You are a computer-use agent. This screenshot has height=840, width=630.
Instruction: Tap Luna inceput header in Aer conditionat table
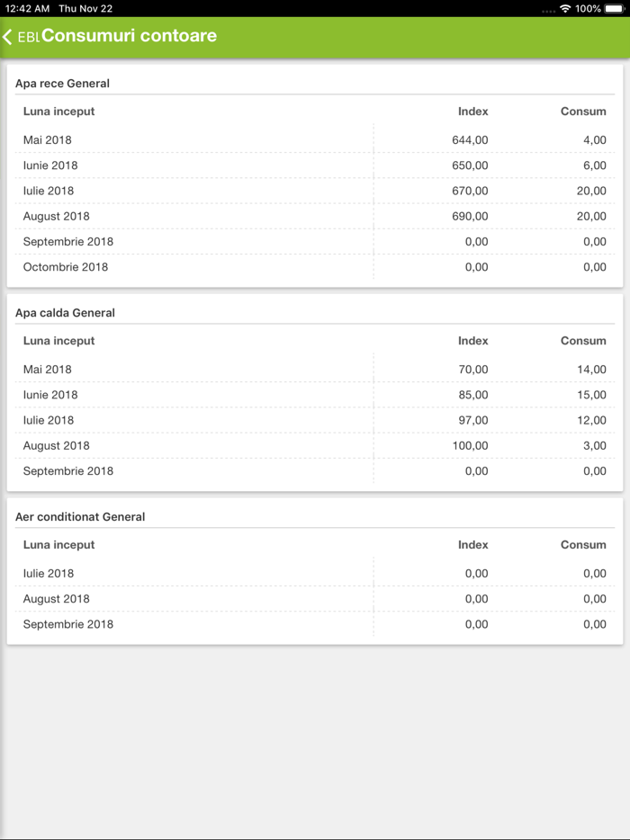[x=58, y=545]
